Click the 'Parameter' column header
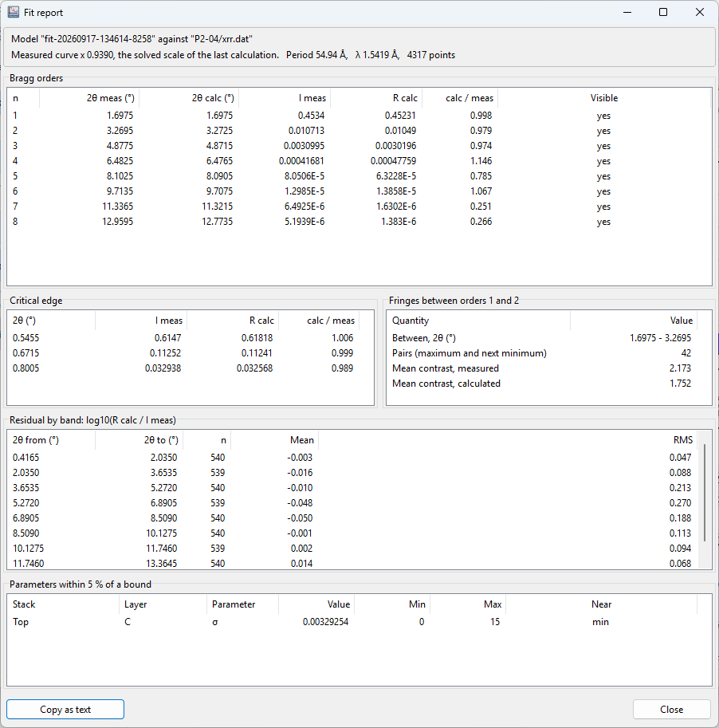Viewport: 719px width, 728px height. click(234, 604)
